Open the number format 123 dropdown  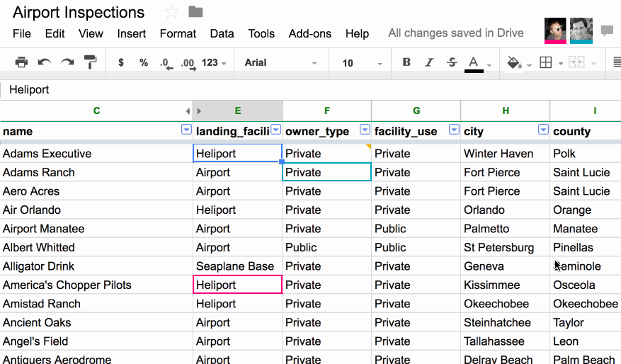pyautogui.click(x=214, y=62)
